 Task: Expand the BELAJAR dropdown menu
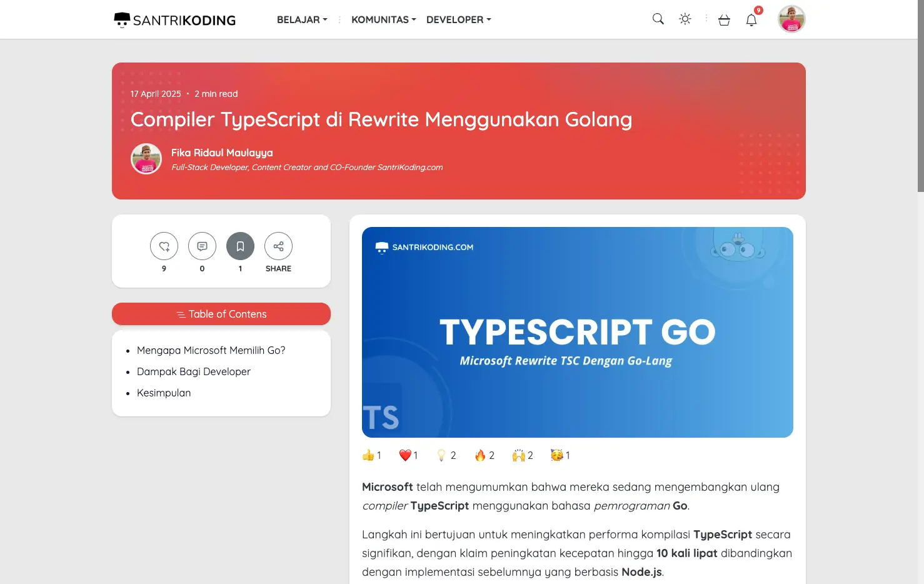(x=302, y=20)
